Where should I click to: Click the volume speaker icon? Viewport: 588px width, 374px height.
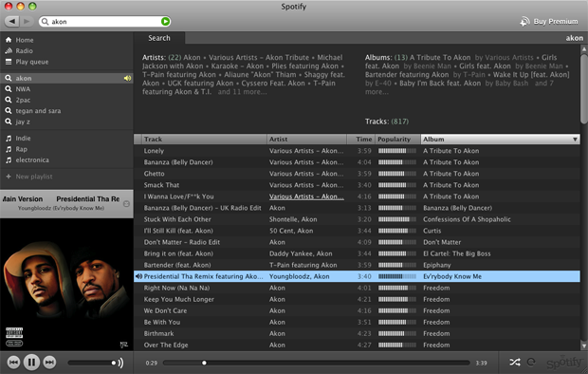(x=120, y=363)
